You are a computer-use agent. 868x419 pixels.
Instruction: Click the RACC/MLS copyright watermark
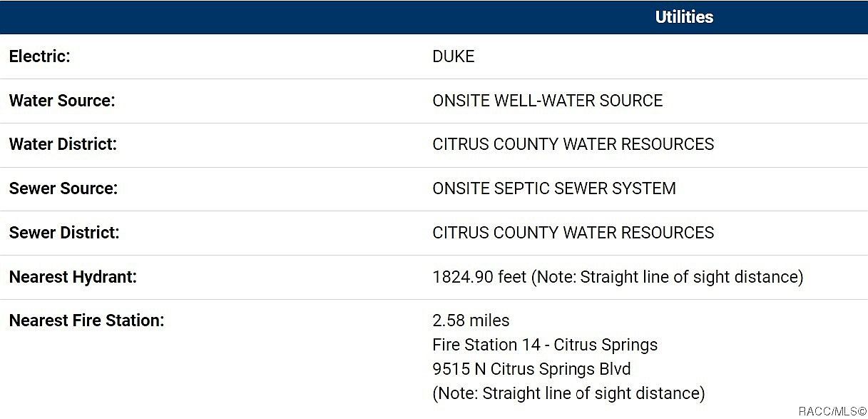click(832, 411)
